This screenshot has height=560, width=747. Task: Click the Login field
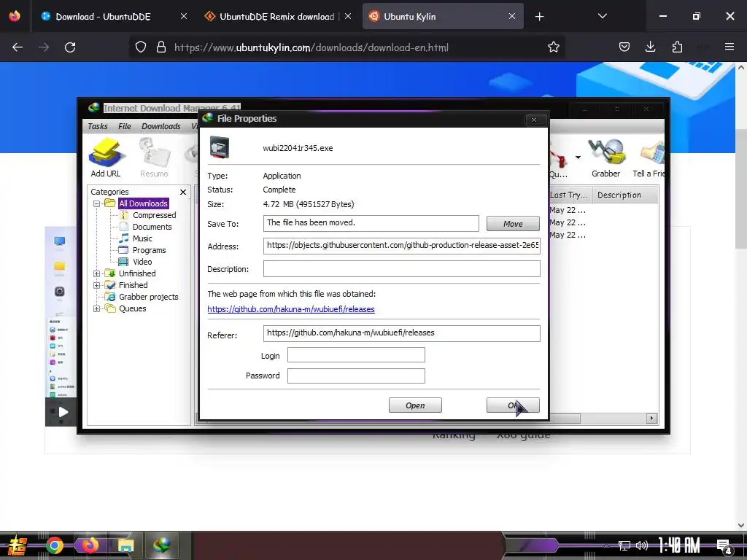tap(356, 355)
